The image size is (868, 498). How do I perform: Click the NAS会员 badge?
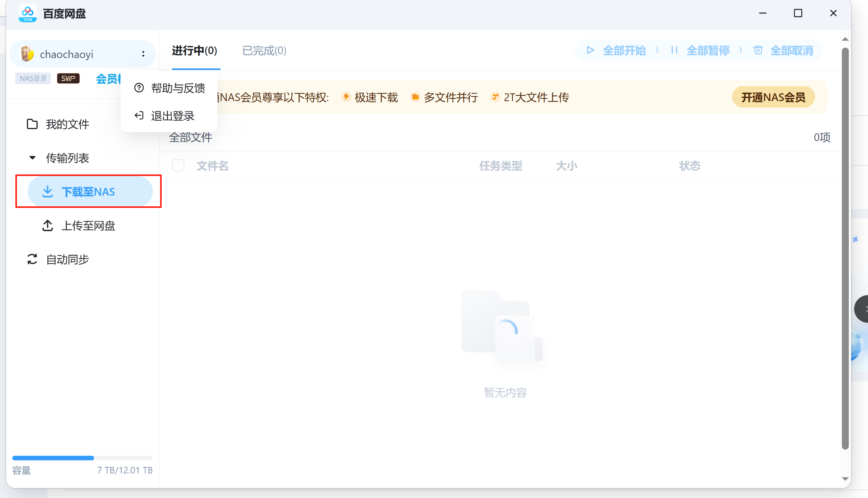(x=33, y=78)
